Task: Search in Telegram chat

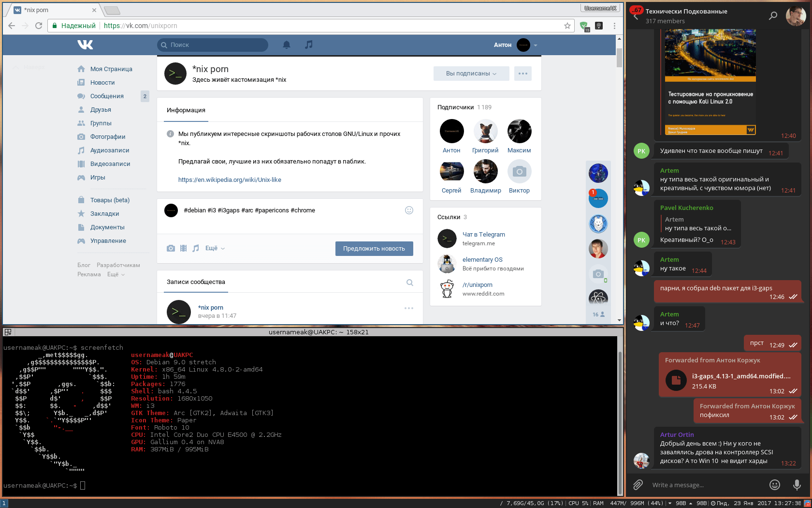Action: pos(773,16)
